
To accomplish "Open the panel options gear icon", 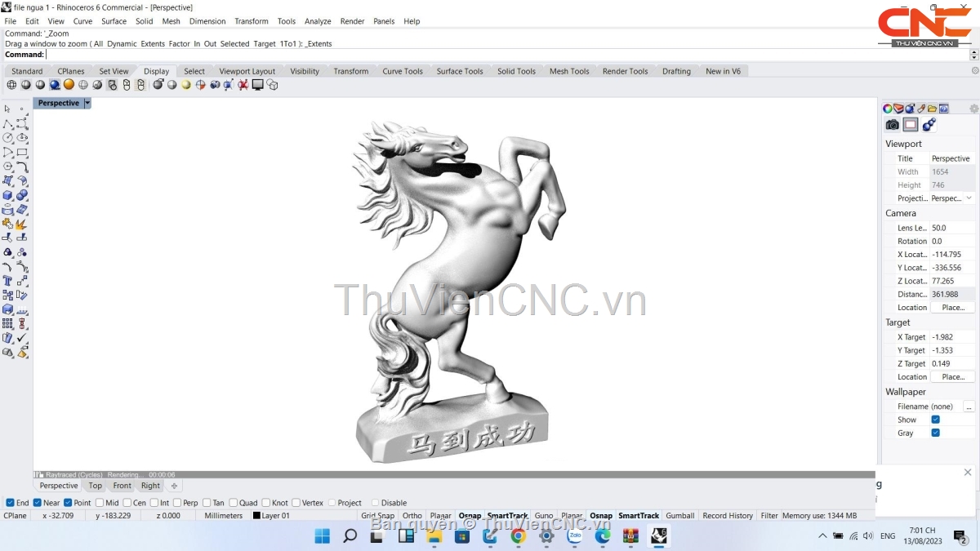I will tap(973, 109).
